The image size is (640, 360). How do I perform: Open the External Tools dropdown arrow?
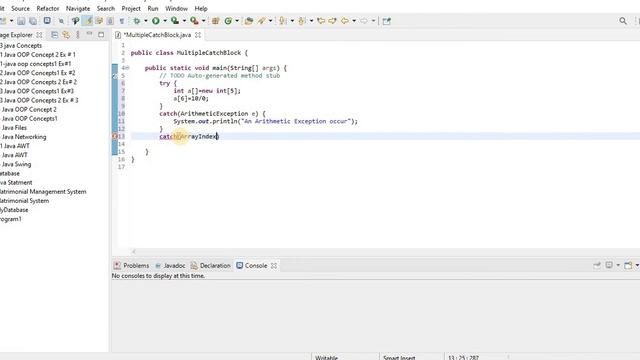click(x=204, y=21)
